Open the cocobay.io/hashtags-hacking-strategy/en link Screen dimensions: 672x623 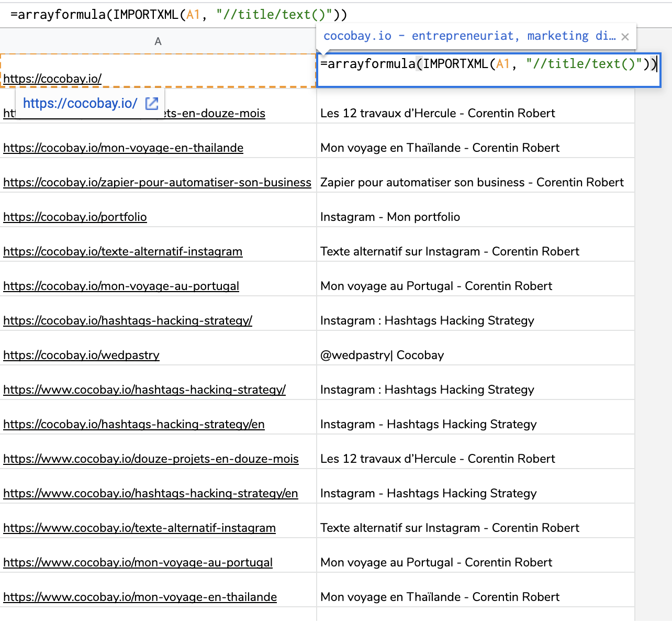tap(134, 424)
